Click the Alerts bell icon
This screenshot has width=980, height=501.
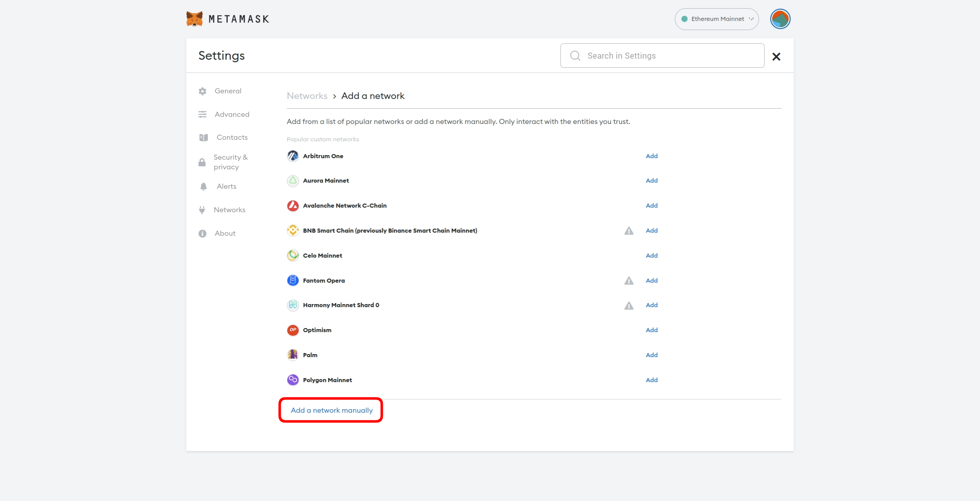(204, 187)
